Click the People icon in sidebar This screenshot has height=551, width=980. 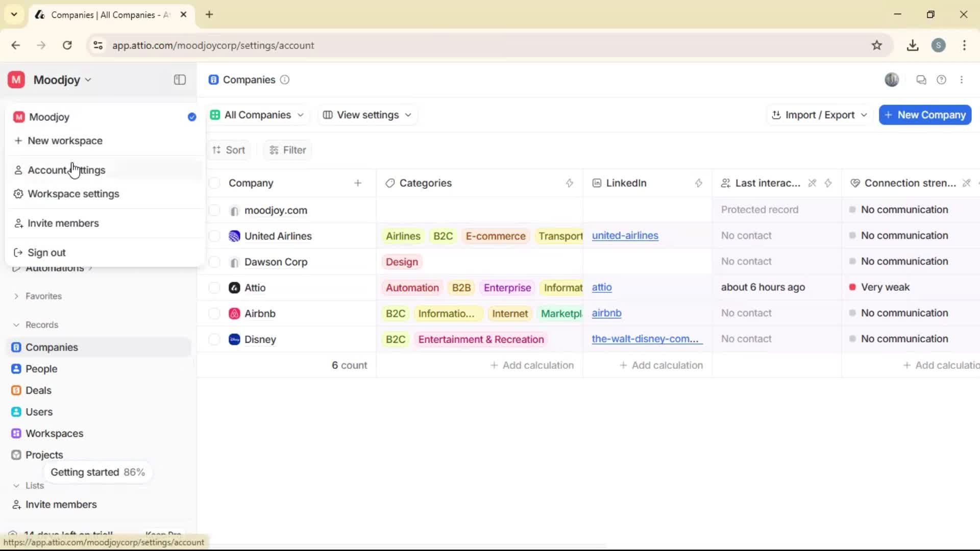click(x=16, y=369)
